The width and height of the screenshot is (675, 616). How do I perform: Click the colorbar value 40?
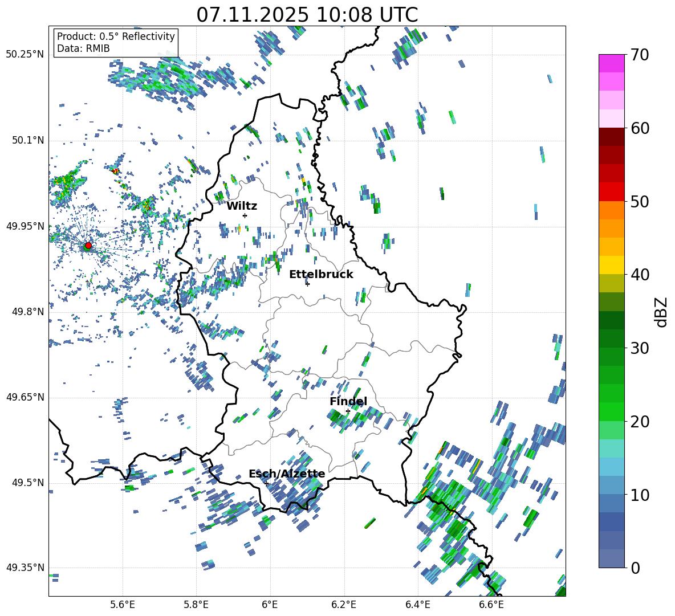(x=640, y=275)
